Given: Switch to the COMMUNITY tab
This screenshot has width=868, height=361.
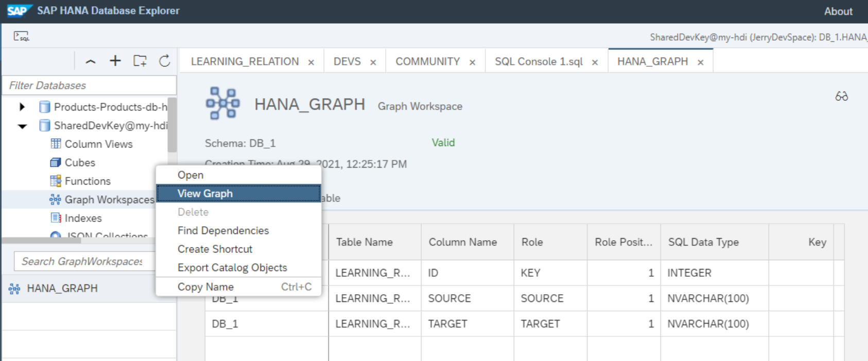Looking at the screenshot, I should coord(427,62).
